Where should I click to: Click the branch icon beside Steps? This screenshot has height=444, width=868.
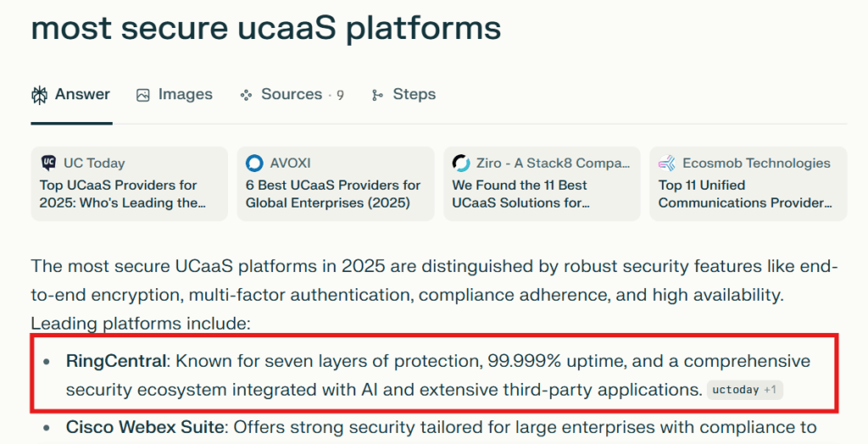pyautogui.click(x=377, y=95)
